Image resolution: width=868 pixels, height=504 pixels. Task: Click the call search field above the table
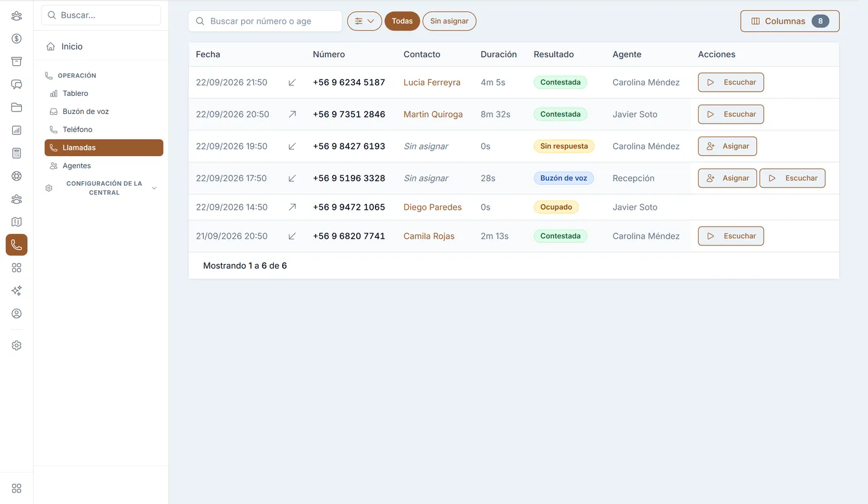265,21
